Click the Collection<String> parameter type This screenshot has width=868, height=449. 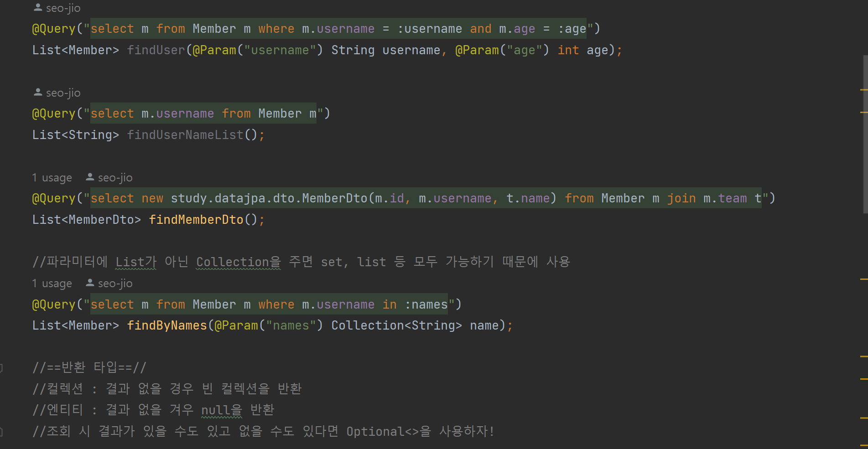pos(396,325)
